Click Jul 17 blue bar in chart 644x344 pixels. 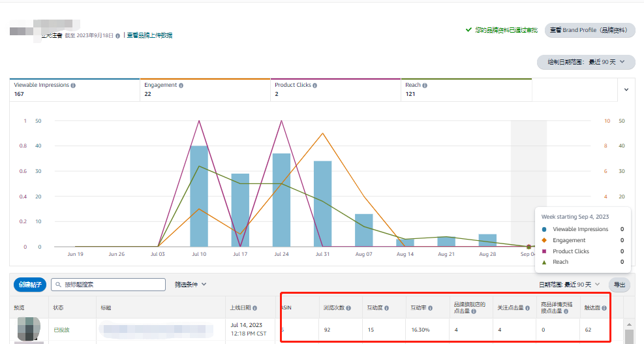pos(240,210)
